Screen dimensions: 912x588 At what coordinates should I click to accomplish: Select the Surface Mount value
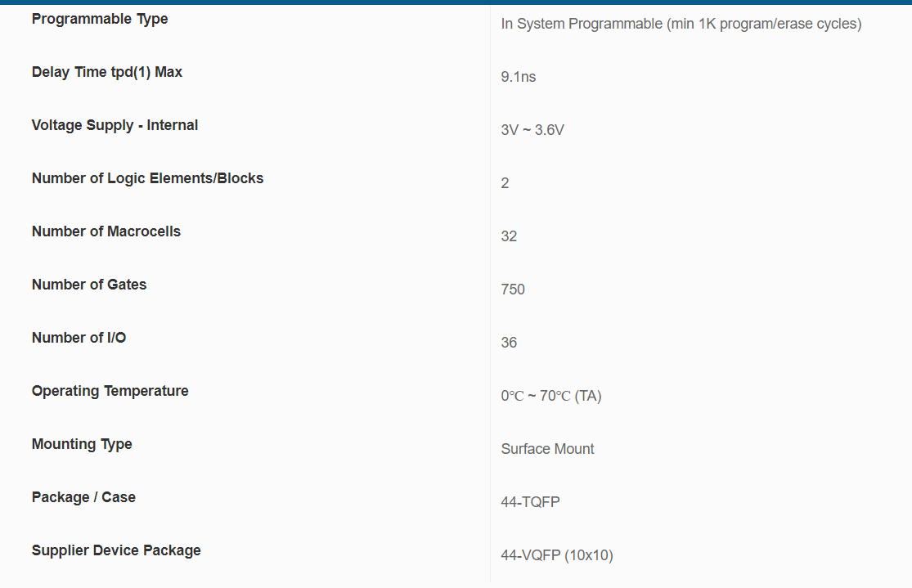(547, 449)
